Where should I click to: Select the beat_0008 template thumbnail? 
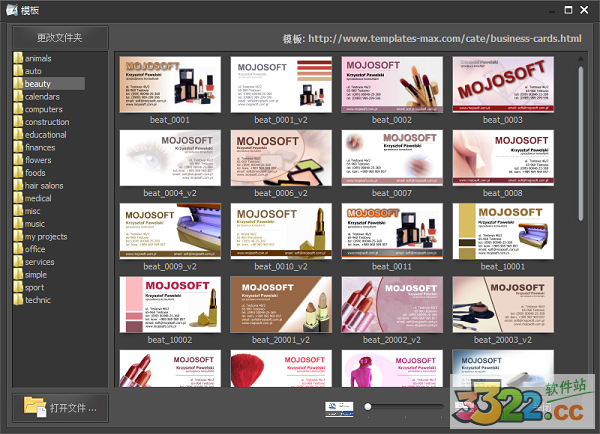(503, 158)
